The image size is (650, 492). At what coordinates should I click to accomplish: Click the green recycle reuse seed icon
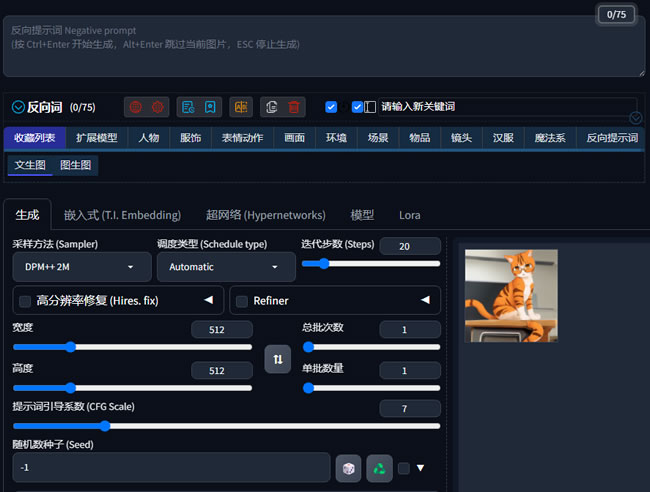[379, 468]
